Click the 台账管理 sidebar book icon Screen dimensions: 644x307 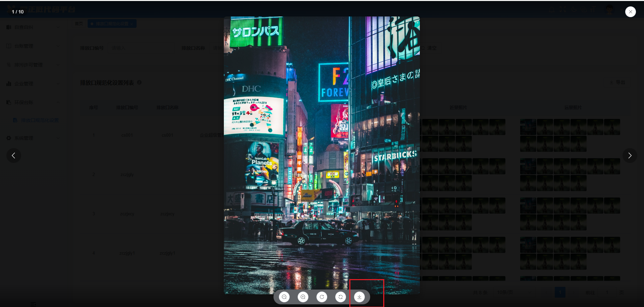point(9,46)
